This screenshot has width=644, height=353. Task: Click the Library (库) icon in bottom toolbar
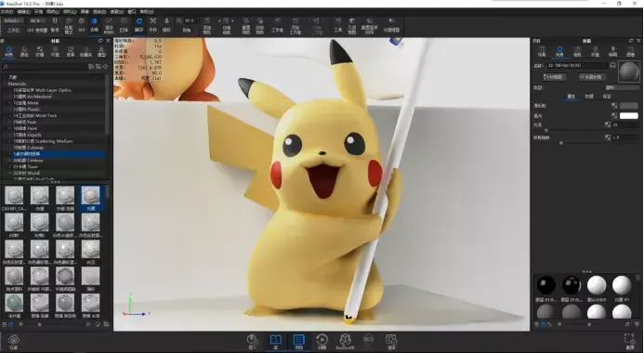[x=275, y=342]
